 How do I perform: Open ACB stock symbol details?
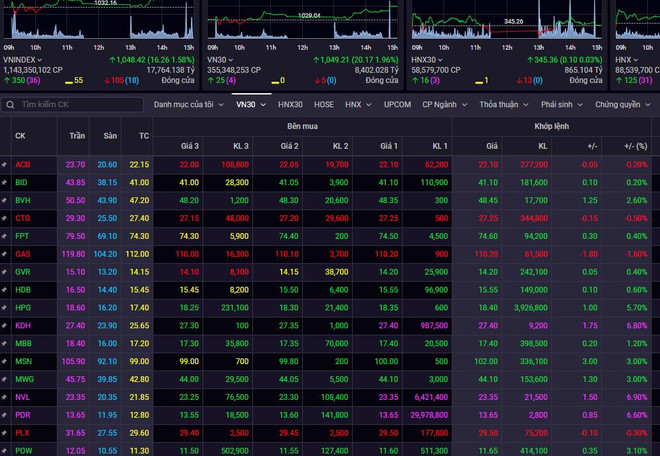coord(23,165)
